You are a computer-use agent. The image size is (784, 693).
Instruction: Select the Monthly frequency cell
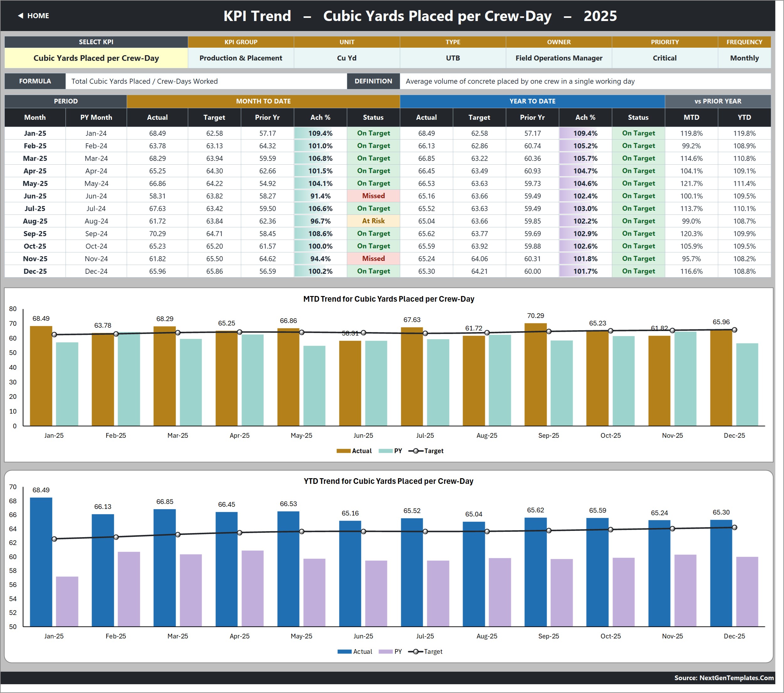pyautogui.click(x=744, y=58)
